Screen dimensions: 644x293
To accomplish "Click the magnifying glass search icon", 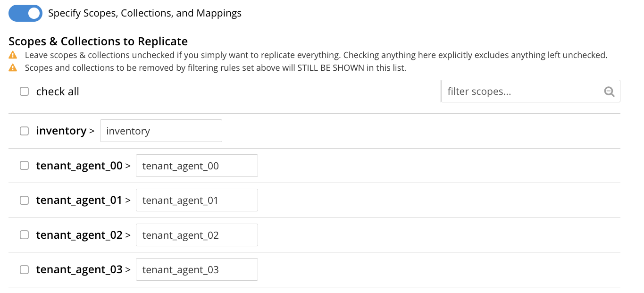I will tap(609, 91).
